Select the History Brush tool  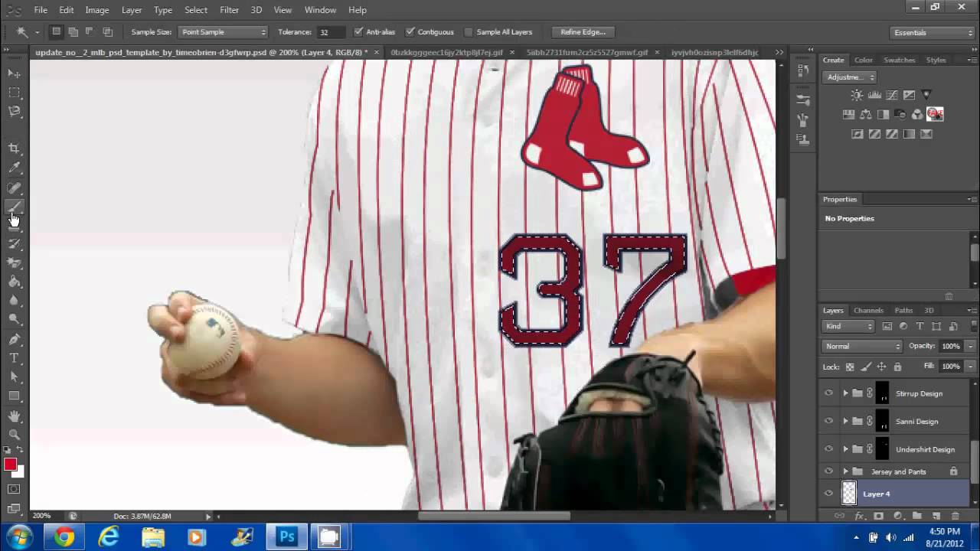click(x=14, y=244)
